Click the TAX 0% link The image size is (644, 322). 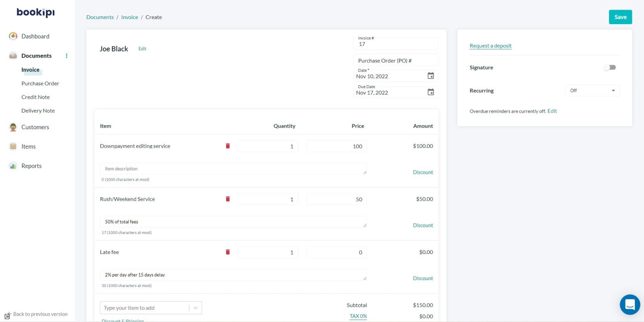(x=358, y=316)
